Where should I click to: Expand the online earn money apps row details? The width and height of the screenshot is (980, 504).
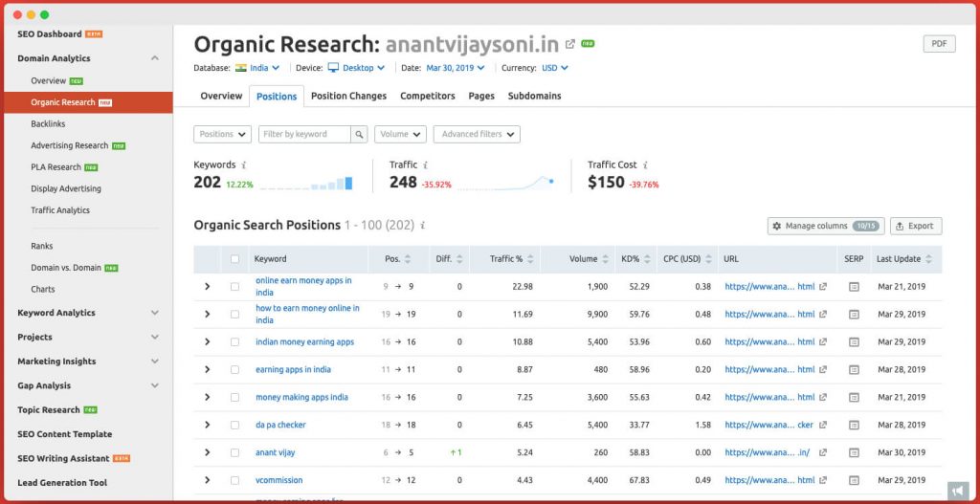[208, 287]
